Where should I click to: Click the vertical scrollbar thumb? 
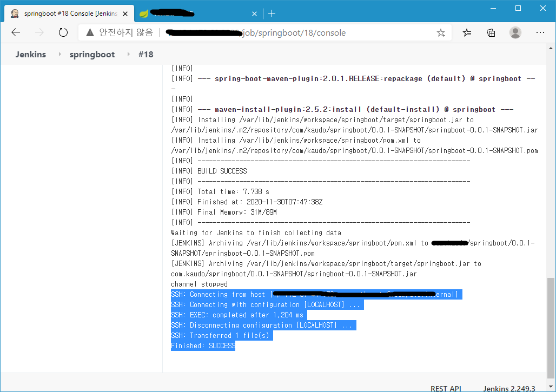pos(551,328)
